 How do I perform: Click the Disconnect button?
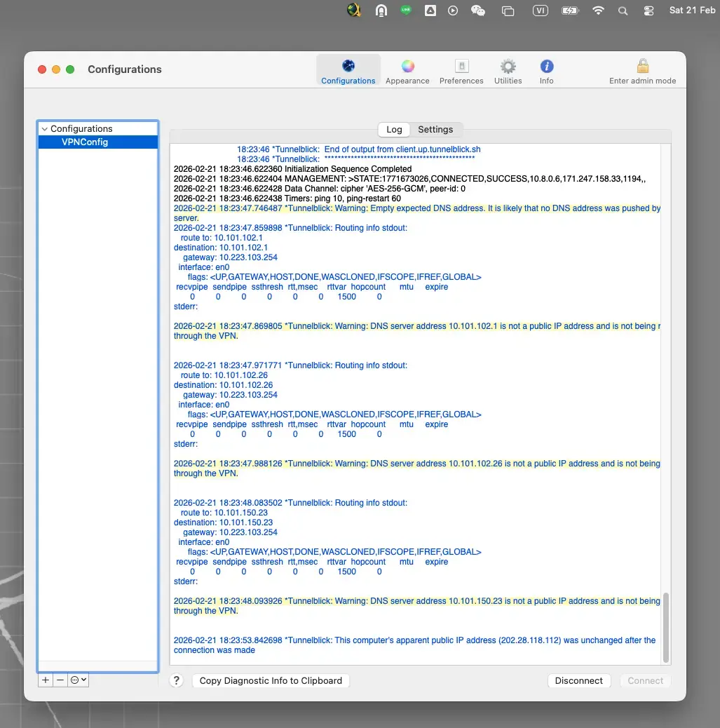[x=578, y=680]
